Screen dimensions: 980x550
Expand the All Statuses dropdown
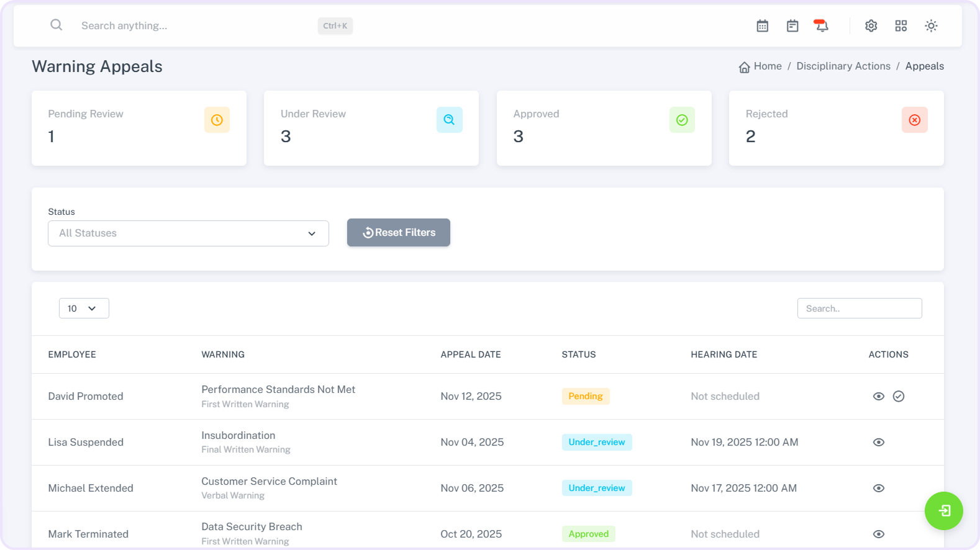188,233
